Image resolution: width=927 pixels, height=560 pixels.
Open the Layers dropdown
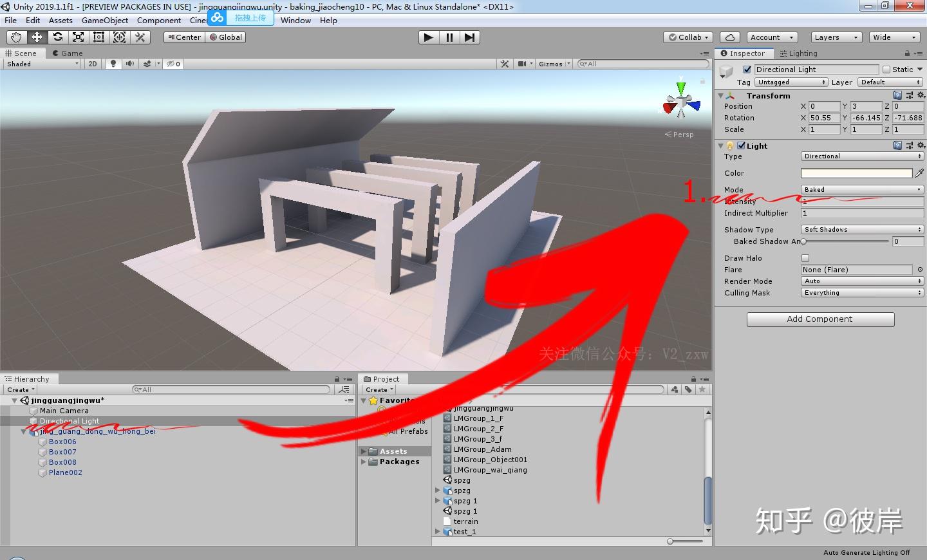[836, 37]
